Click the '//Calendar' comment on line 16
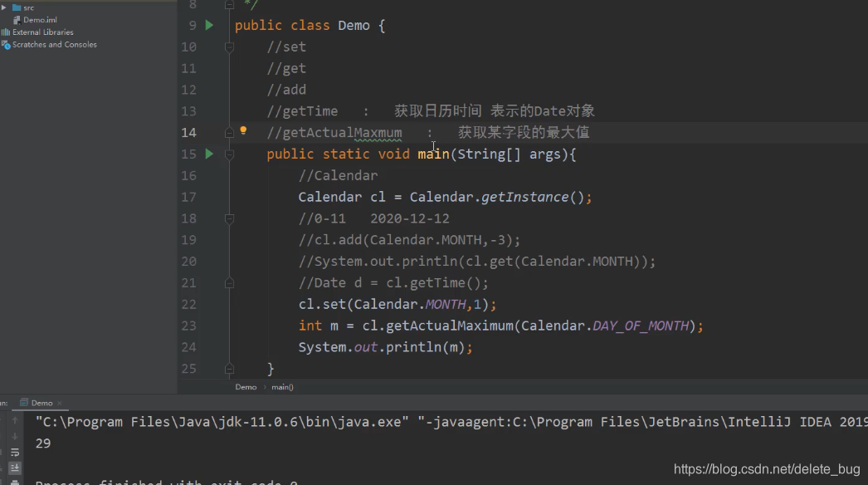 click(x=339, y=176)
